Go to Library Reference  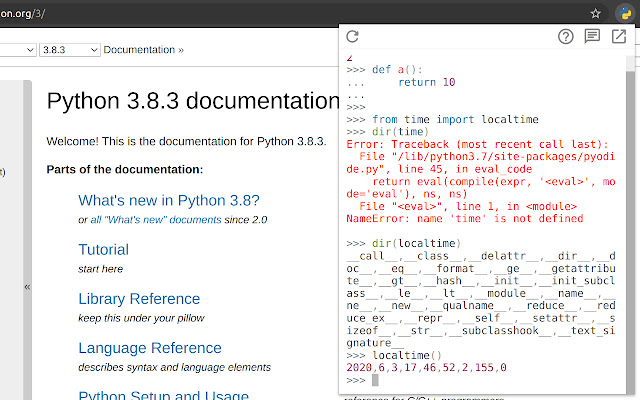pyautogui.click(x=139, y=299)
